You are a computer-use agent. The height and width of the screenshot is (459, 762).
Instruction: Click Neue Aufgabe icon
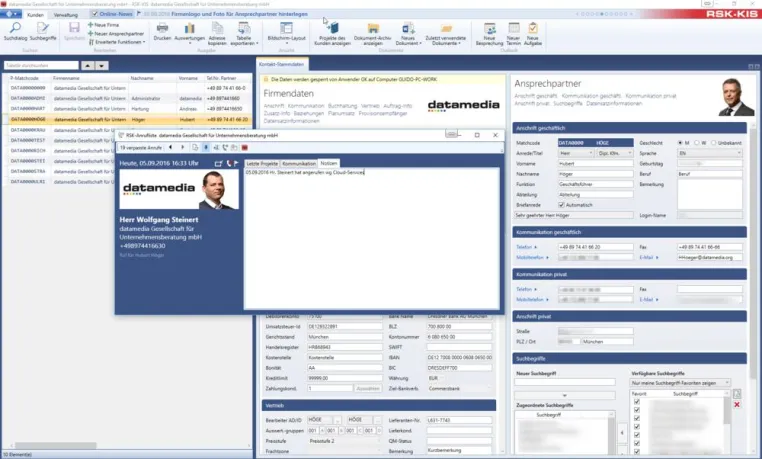(533, 34)
